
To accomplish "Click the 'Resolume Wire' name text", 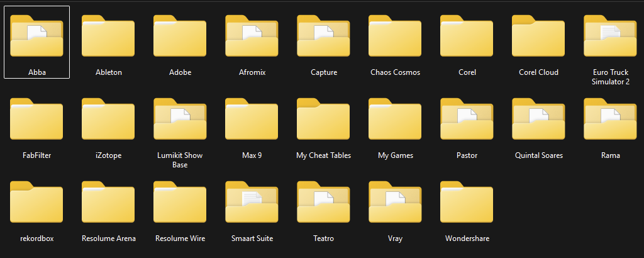I will [180, 238].
